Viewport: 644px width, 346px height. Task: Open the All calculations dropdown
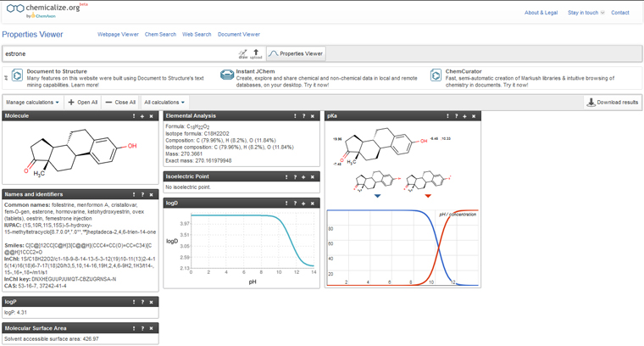pyautogui.click(x=164, y=102)
